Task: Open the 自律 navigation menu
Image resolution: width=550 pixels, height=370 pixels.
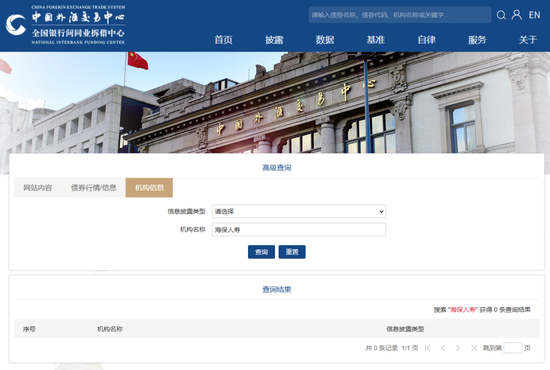Action: click(x=427, y=40)
